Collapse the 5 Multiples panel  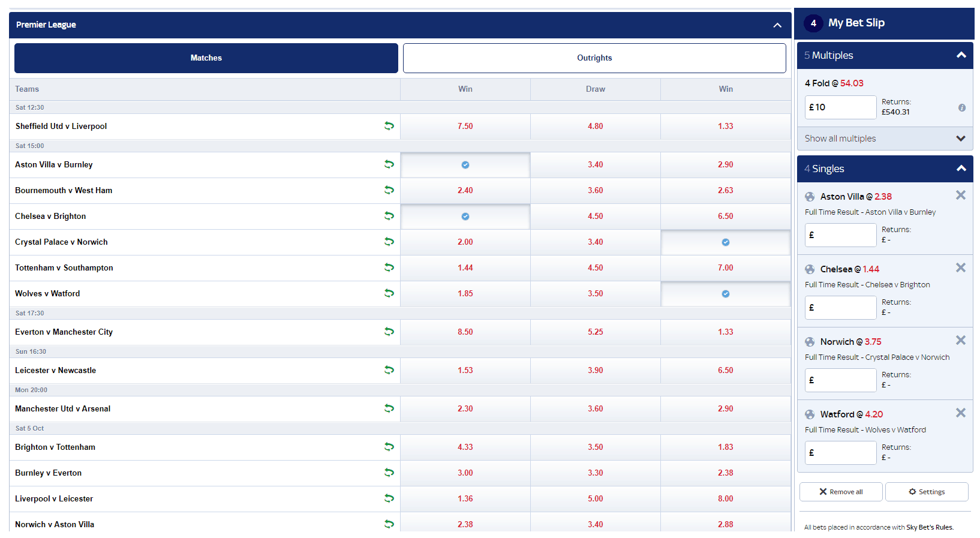(x=961, y=55)
